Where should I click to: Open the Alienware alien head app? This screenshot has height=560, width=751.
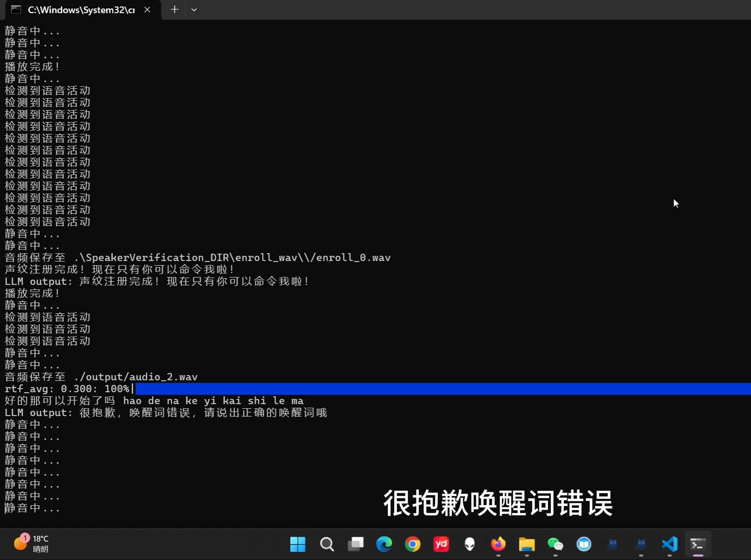point(470,544)
